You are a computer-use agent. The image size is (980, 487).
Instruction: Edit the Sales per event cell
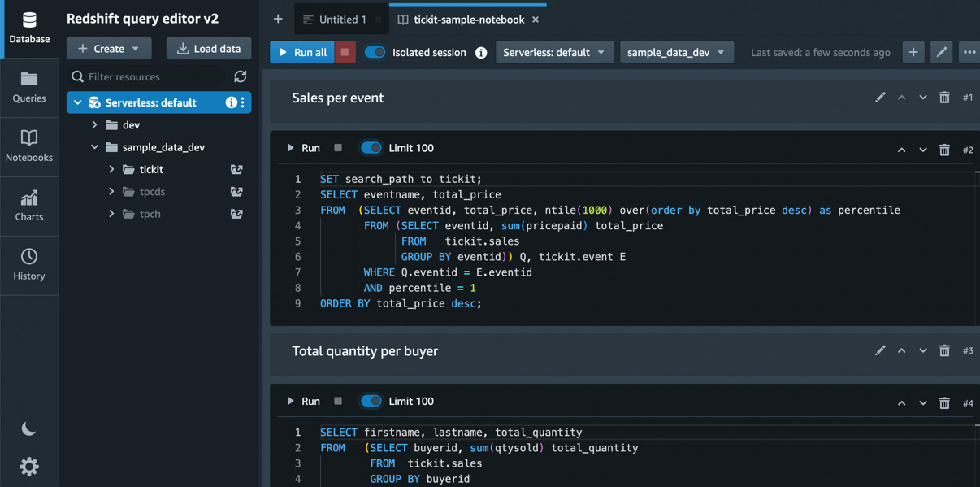tap(880, 98)
